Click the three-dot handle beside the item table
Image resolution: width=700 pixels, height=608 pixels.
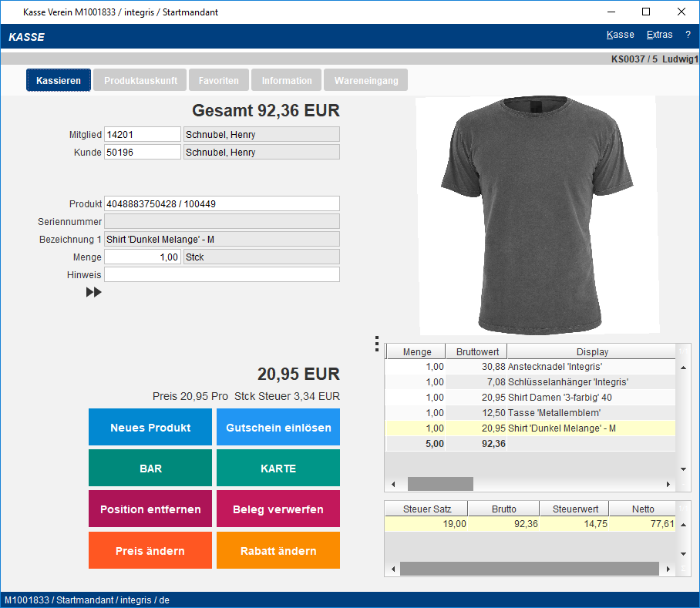point(376,343)
